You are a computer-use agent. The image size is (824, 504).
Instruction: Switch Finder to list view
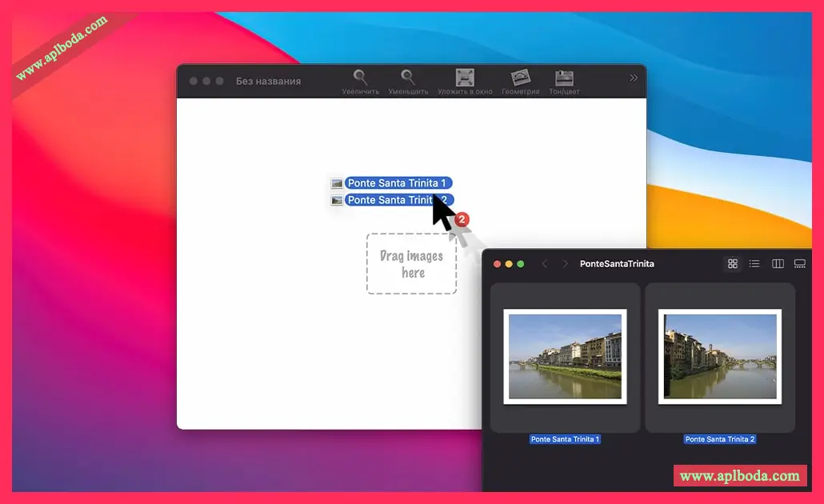pos(754,263)
